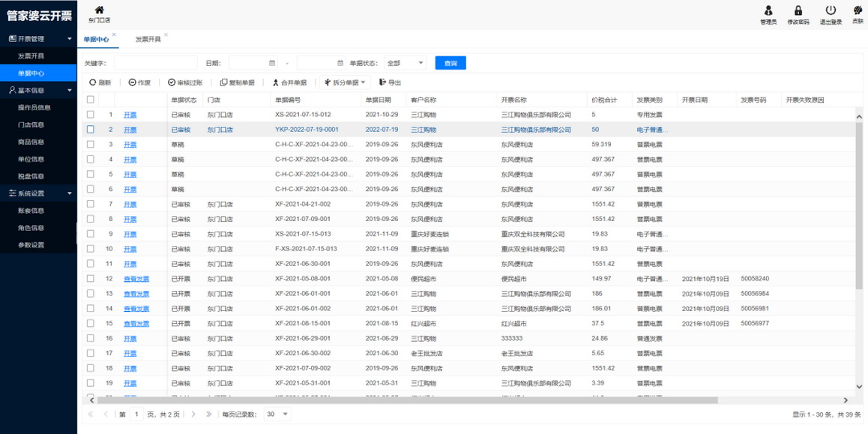Image resolution: width=868 pixels, height=434 pixels.
Task: Open the 单据状态 dropdown showing 全部
Action: [406, 63]
